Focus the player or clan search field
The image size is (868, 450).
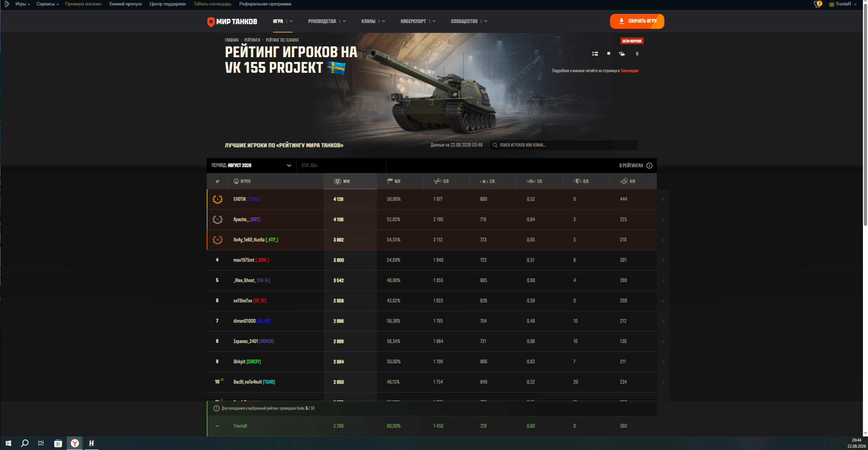(564, 145)
